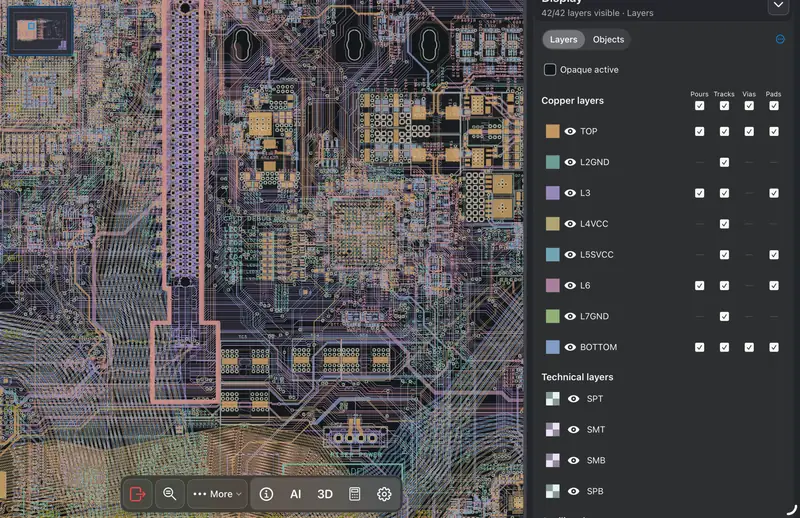Open the More tools dropdown

click(217, 494)
